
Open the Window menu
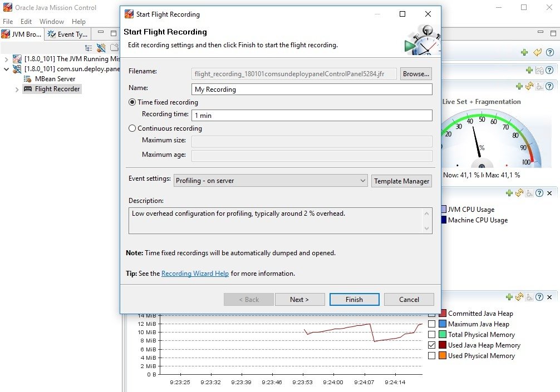(52, 21)
